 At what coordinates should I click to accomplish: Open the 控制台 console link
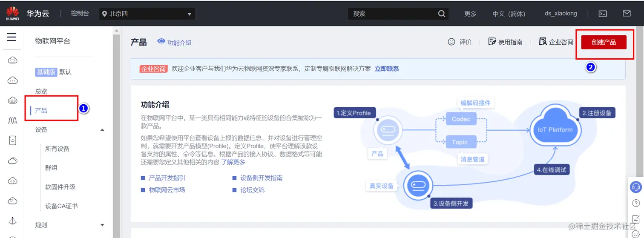point(80,14)
